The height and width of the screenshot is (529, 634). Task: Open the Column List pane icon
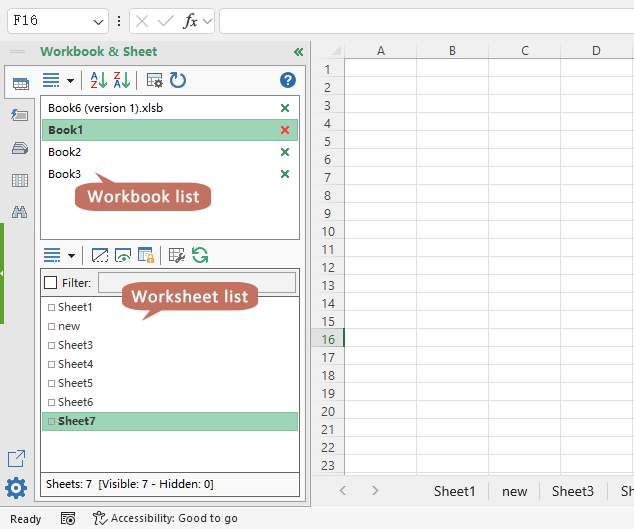coord(20,180)
